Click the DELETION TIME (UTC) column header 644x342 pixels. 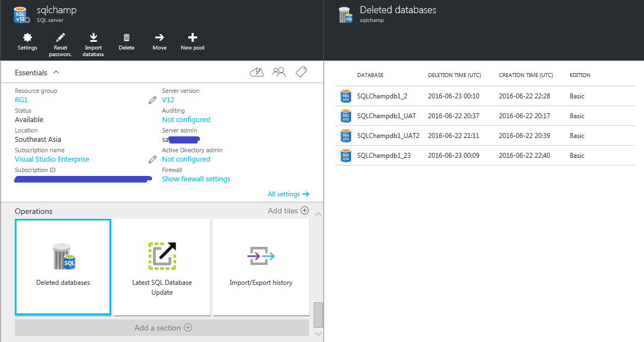tap(454, 75)
